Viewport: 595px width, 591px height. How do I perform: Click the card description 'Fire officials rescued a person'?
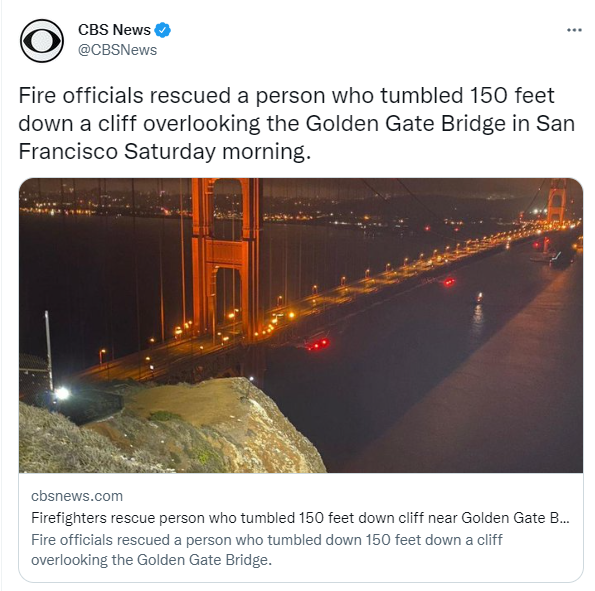[267, 550]
